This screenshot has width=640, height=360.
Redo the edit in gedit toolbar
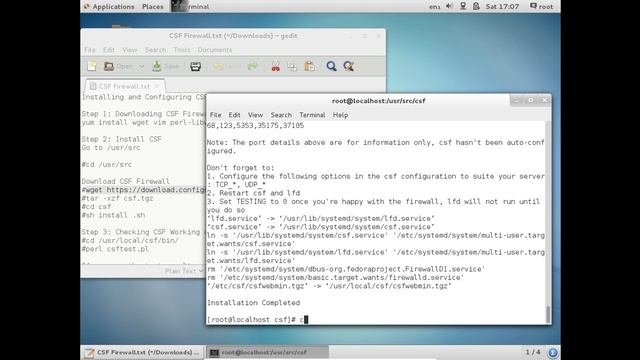253,66
